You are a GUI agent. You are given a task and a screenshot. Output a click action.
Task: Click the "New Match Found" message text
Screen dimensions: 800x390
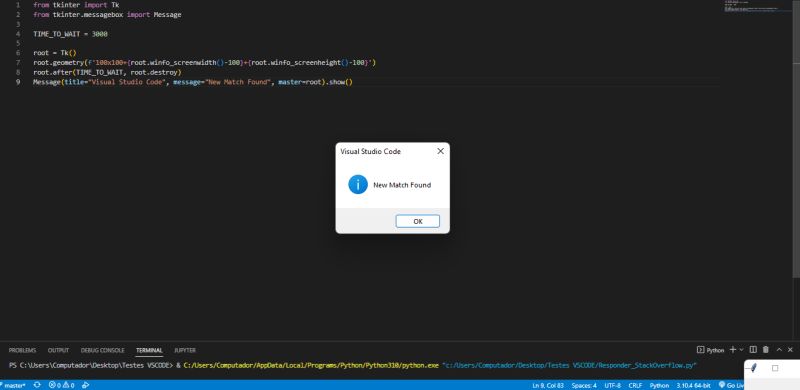pos(402,185)
